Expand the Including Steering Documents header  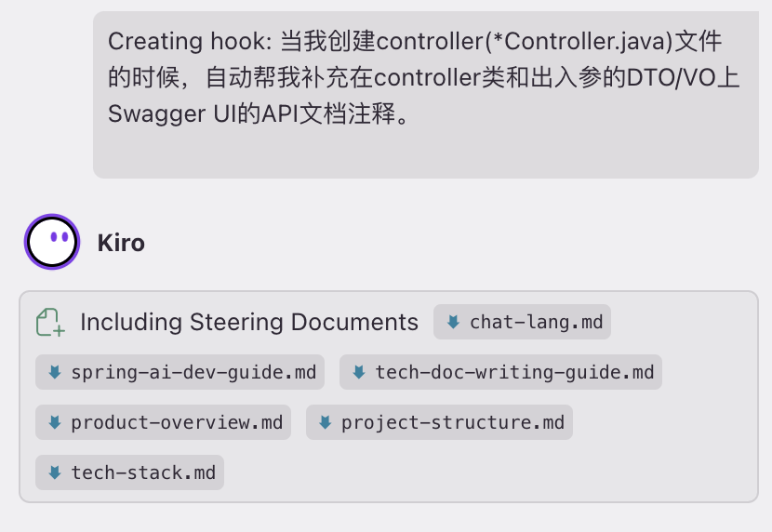249,323
